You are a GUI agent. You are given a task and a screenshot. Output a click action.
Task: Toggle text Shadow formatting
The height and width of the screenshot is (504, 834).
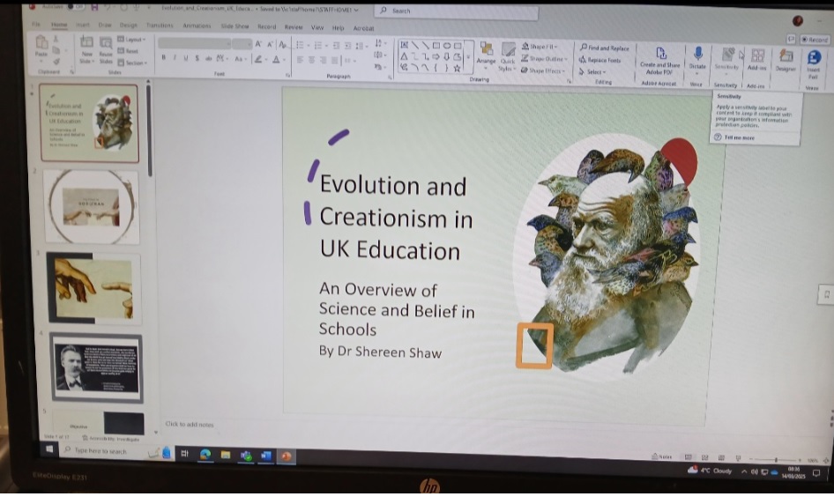pos(197,58)
